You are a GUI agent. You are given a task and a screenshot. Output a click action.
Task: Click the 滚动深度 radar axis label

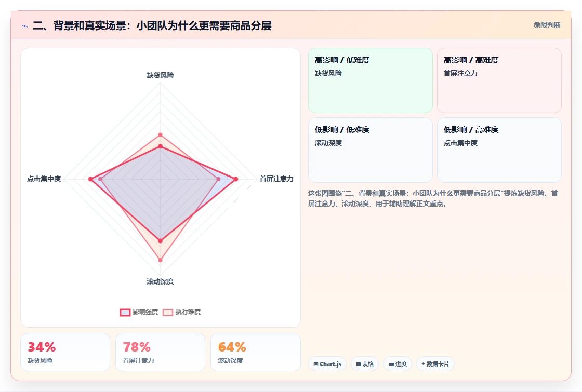pos(161,281)
